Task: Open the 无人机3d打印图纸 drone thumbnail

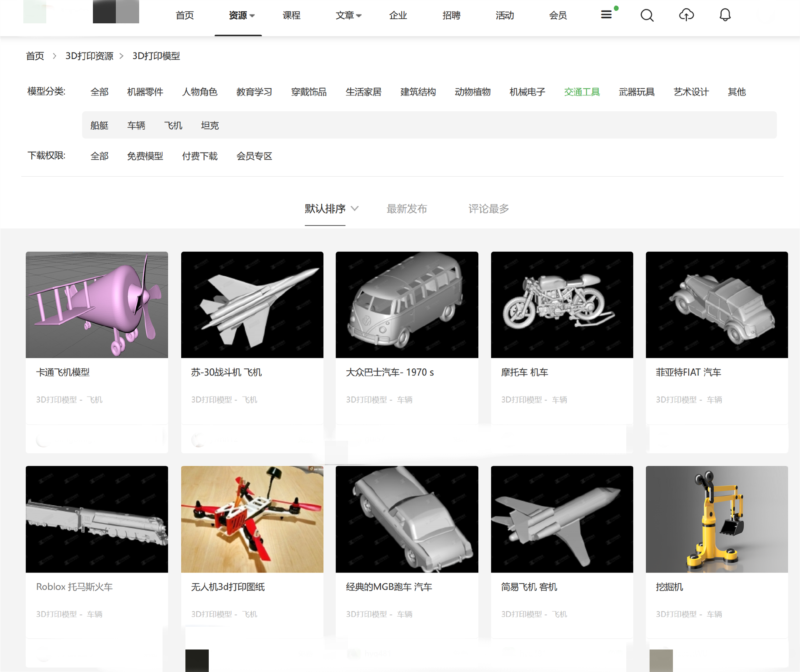Action: [x=252, y=519]
